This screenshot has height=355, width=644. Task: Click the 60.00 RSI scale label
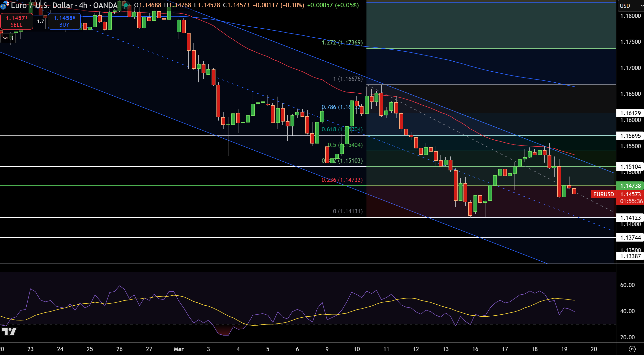tap(627, 285)
